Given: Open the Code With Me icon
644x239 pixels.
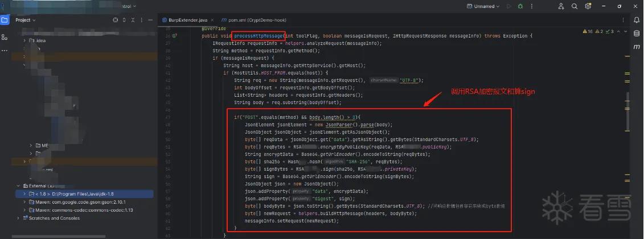Looking at the screenshot, I should tap(561, 6).
